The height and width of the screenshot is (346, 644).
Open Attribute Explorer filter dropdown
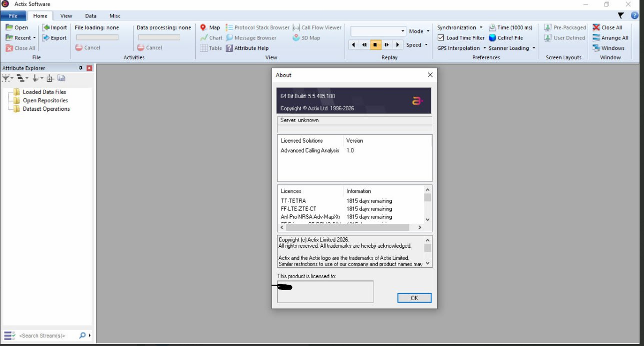click(7, 78)
